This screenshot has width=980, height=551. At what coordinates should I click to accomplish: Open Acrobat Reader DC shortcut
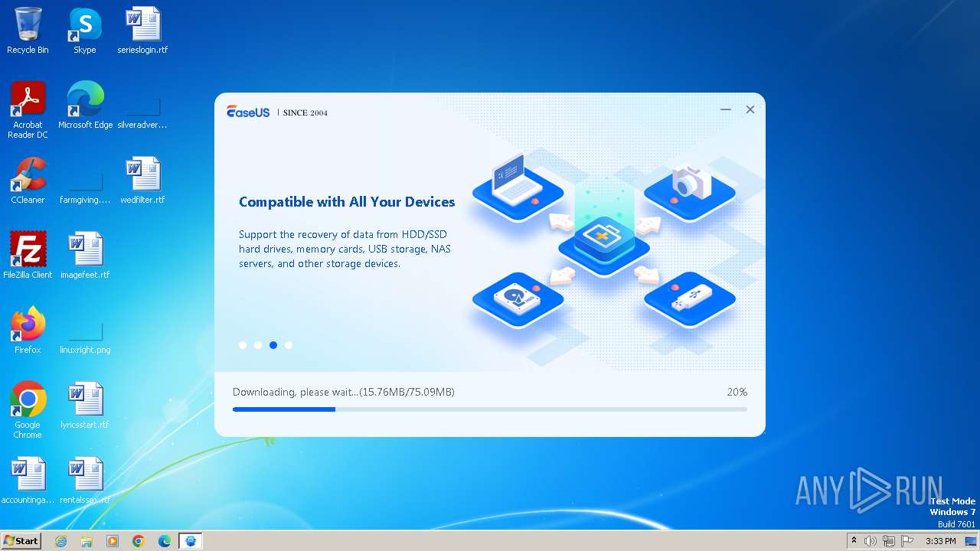tap(28, 110)
